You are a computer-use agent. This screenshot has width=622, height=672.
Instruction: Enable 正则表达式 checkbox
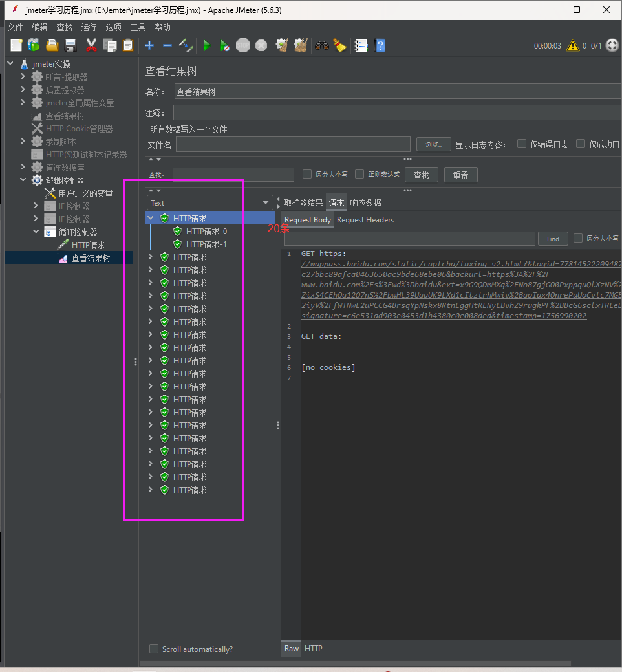point(359,174)
